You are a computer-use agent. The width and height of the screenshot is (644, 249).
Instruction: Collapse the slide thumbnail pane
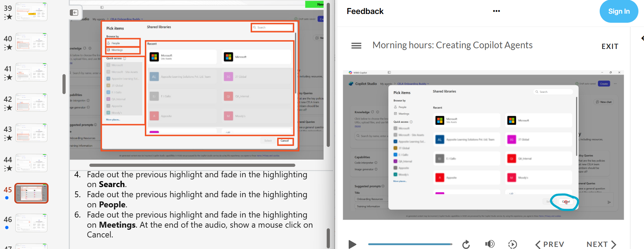point(74,13)
